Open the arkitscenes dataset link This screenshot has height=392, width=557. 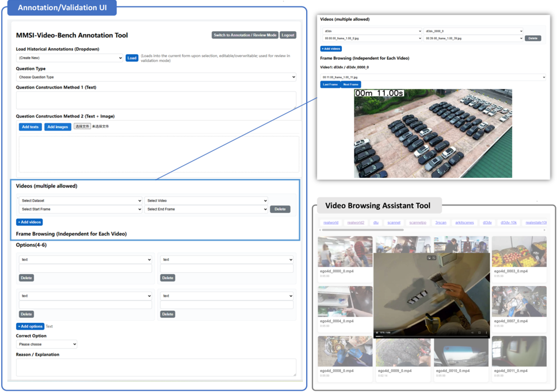(464, 222)
